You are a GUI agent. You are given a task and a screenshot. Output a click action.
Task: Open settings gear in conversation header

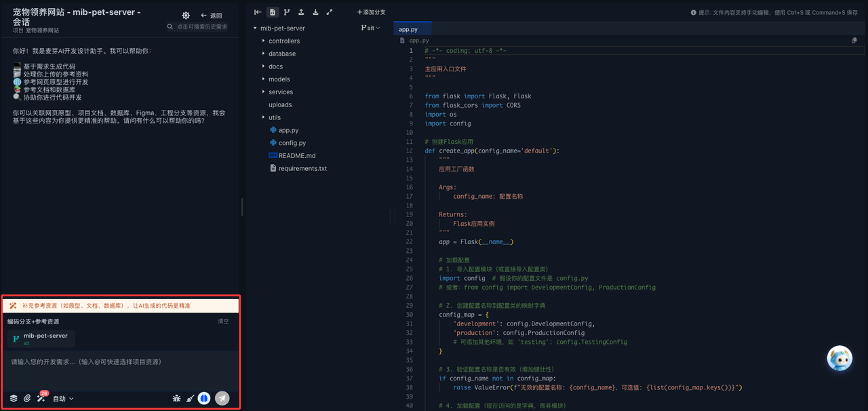[186, 16]
